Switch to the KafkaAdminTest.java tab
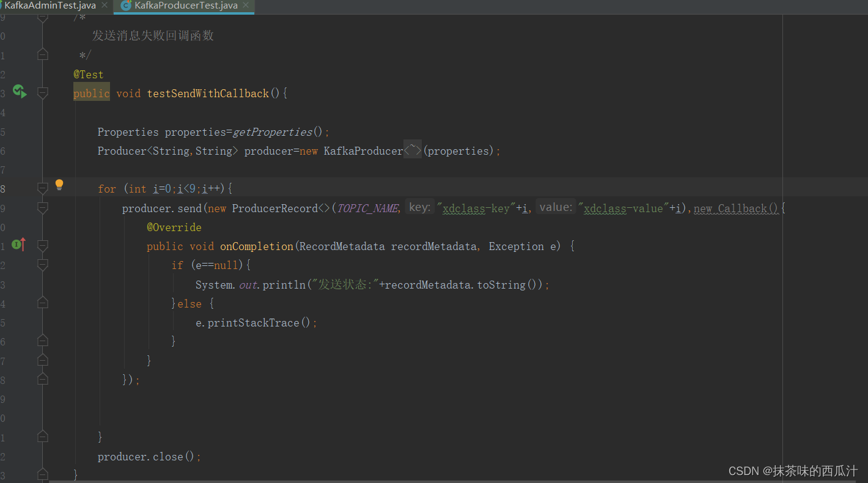868x483 pixels. coord(50,6)
